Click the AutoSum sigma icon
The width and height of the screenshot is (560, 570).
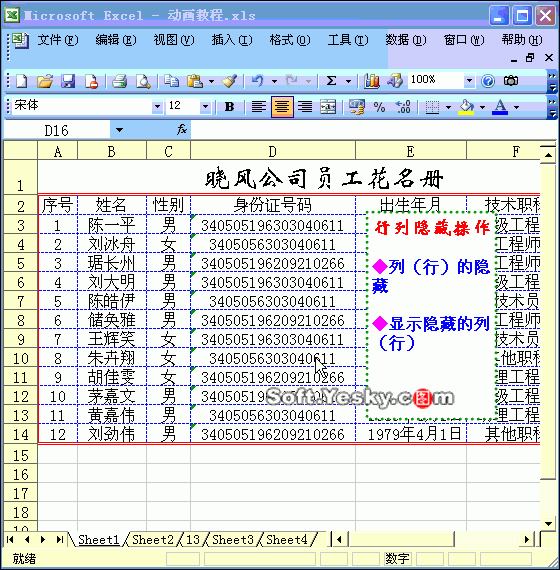(x=331, y=81)
